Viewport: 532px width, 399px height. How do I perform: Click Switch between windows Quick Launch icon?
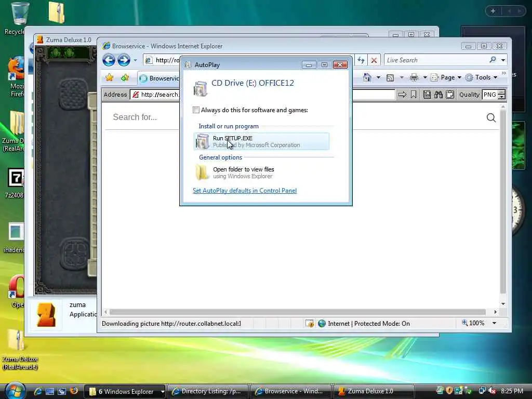(62, 391)
